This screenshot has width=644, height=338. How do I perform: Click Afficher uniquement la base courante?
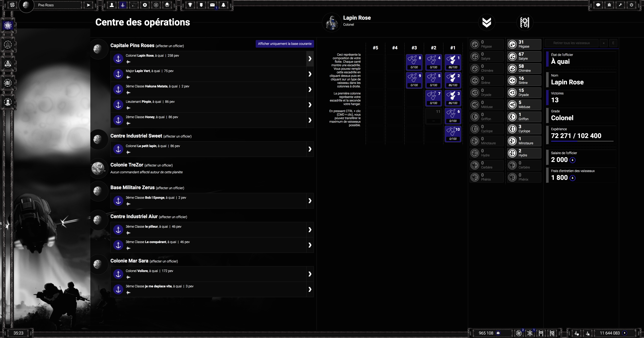tap(285, 44)
